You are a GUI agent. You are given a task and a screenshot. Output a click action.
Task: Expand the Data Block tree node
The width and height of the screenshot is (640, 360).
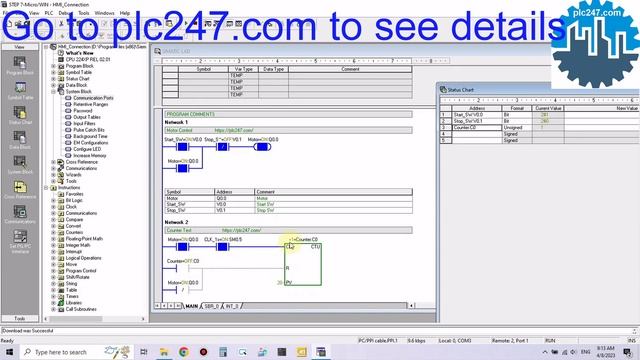pos(53,85)
